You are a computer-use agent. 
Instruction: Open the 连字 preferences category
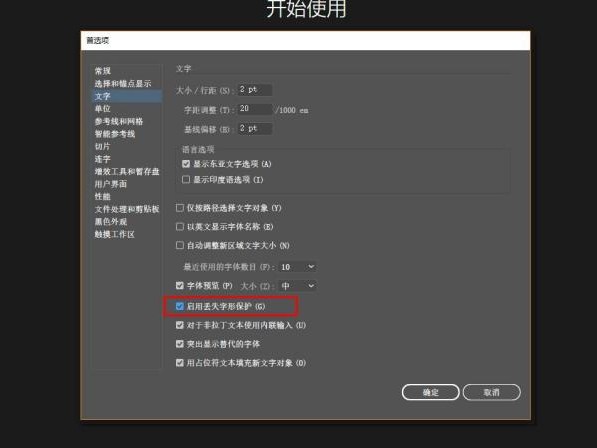point(102,159)
